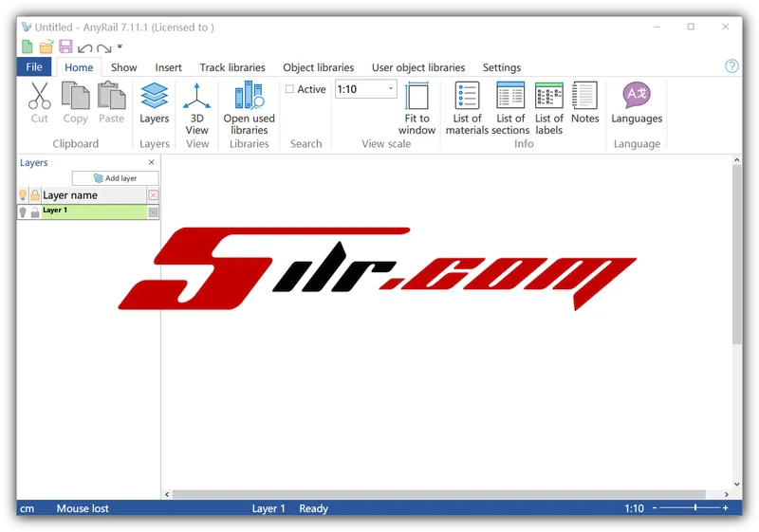Click the horizontal scrollbar right arrow
This screenshot has width=759, height=532.
pyautogui.click(x=726, y=494)
